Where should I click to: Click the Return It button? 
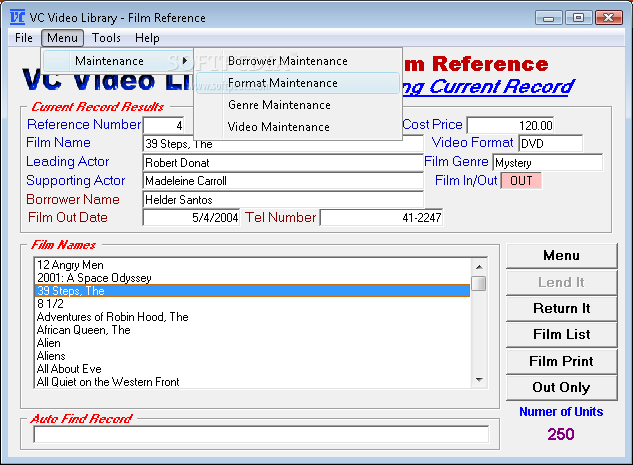tap(562, 308)
